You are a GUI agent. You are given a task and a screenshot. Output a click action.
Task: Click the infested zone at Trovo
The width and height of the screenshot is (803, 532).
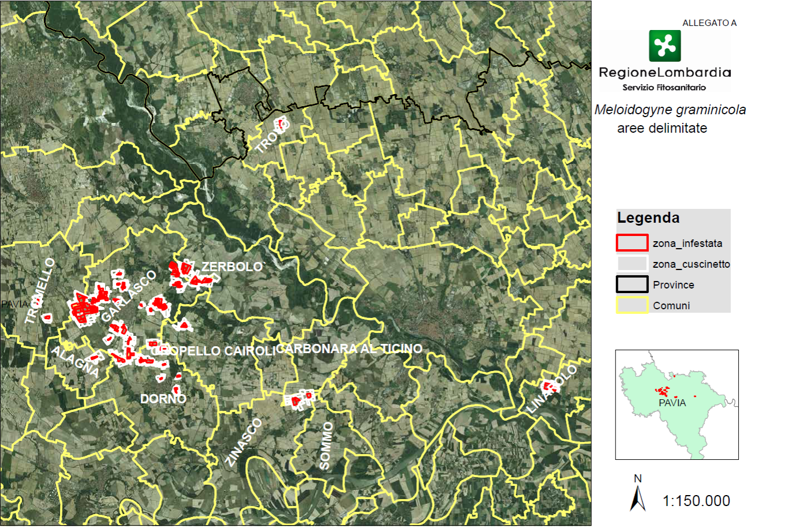[281, 123]
